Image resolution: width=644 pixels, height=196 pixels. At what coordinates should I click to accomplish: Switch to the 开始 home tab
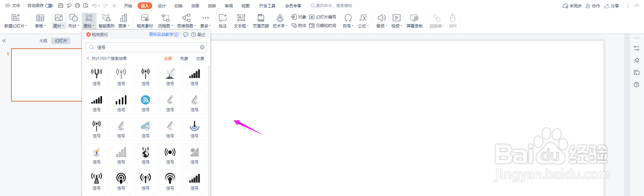pos(128,6)
